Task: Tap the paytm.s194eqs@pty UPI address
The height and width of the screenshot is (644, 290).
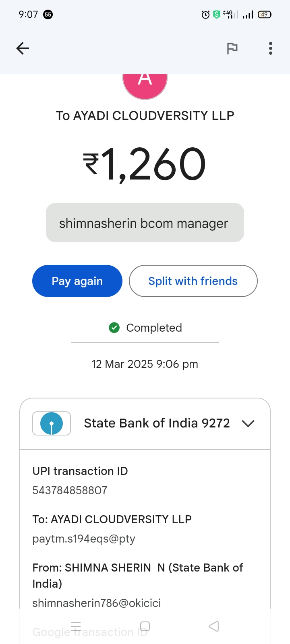Action: tap(84, 539)
